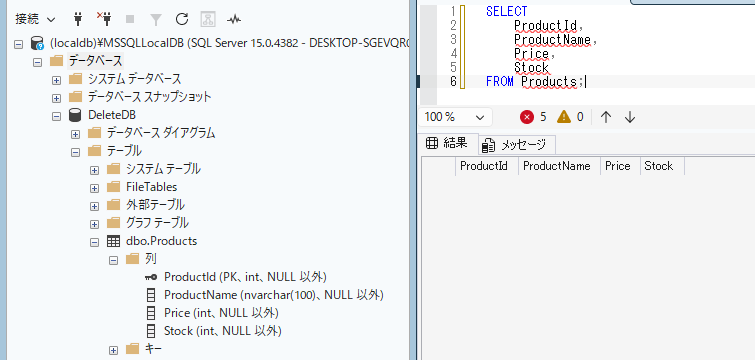Select Stock int column
The height and width of the screenshot is (360, 755).
point(222,331)
